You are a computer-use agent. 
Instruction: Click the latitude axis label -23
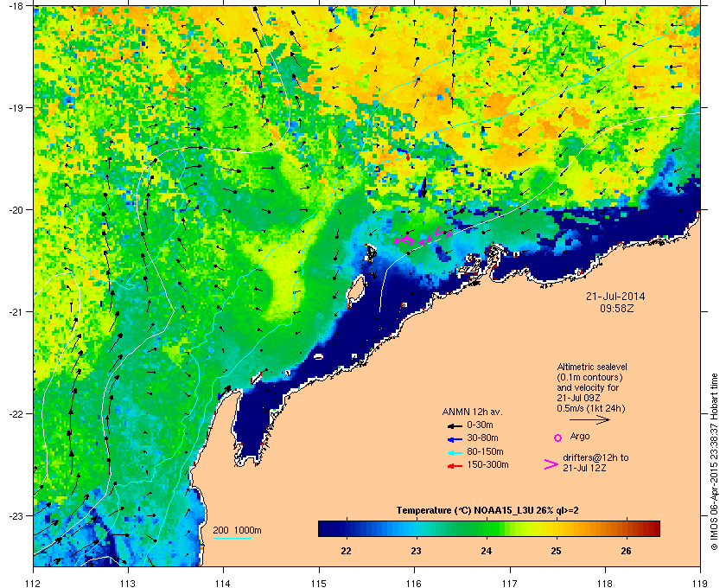(16, 515)
